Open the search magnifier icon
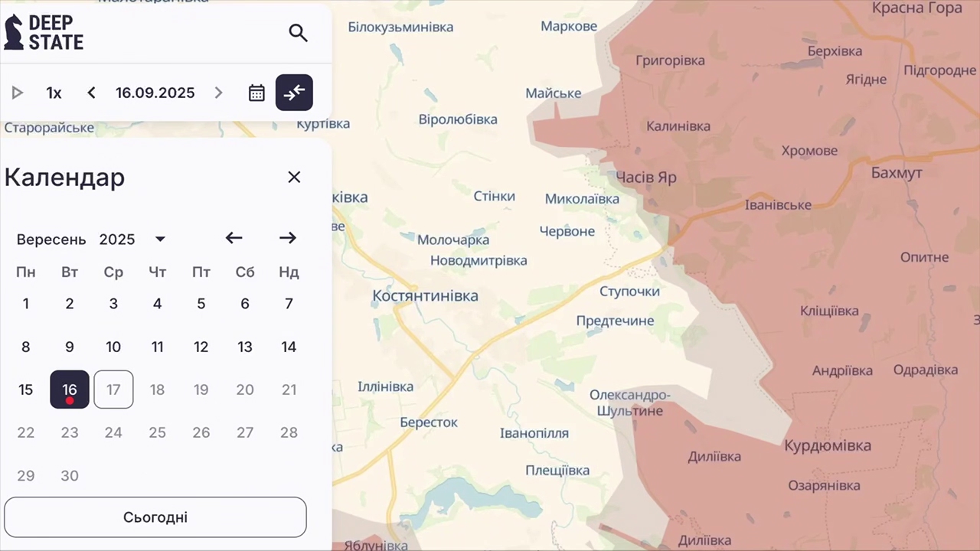The height and width of the screenshot is (551, 980). 298,33
